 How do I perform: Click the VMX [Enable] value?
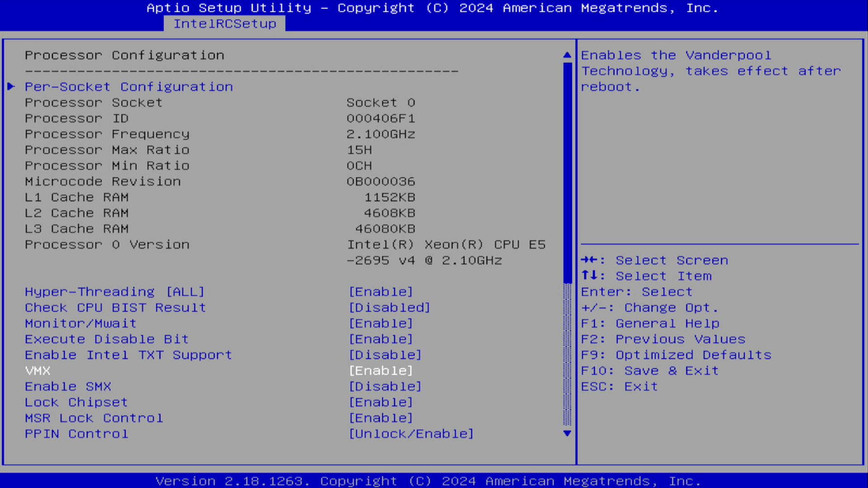[380, 371]
